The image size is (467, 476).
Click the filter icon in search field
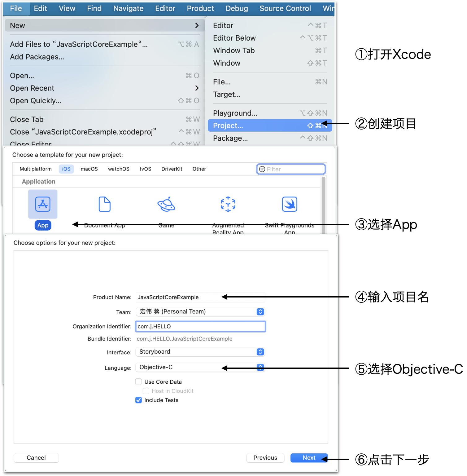coord(262,169)
